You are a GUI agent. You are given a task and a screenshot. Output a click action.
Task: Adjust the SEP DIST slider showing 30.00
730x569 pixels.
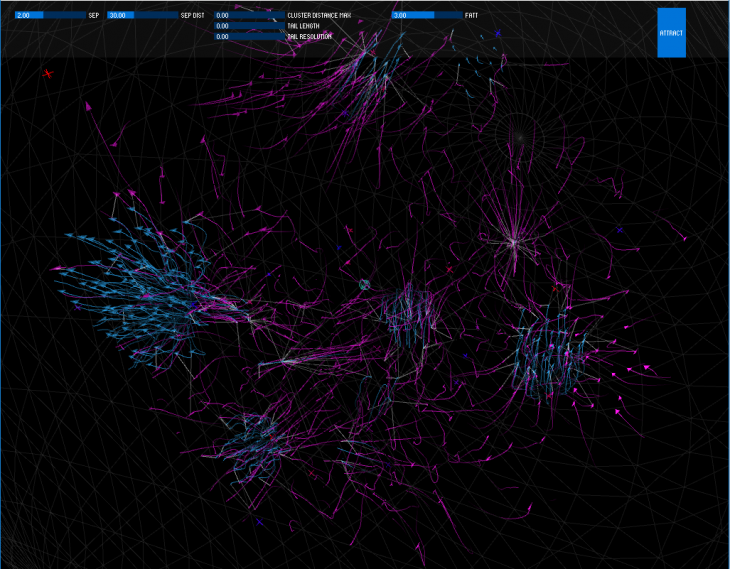click(142, 16)
